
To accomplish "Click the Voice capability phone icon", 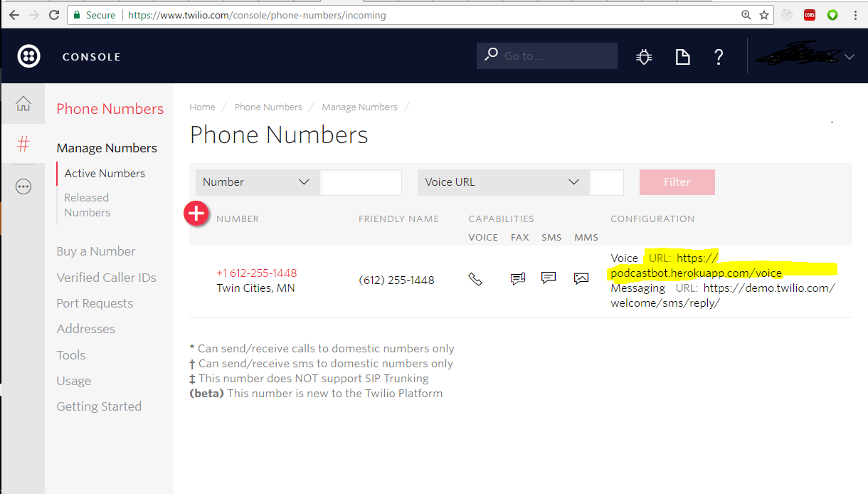I will coord(475,279).
